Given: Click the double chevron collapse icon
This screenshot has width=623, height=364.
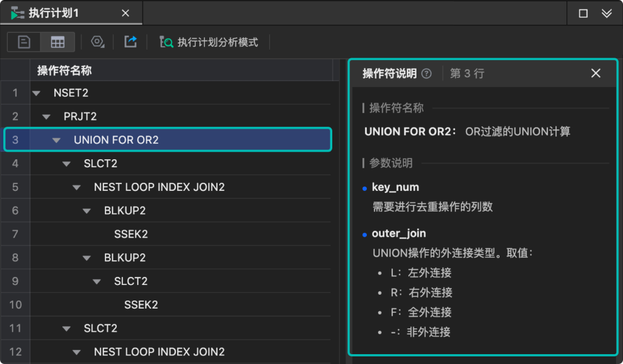Looking at the screenshot, I should pos(606,13).
